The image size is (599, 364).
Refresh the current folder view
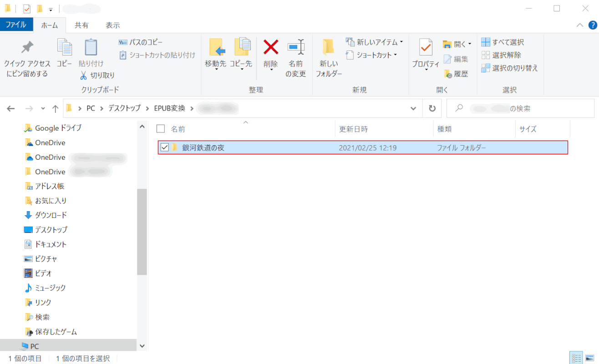[x=432, y=109]
